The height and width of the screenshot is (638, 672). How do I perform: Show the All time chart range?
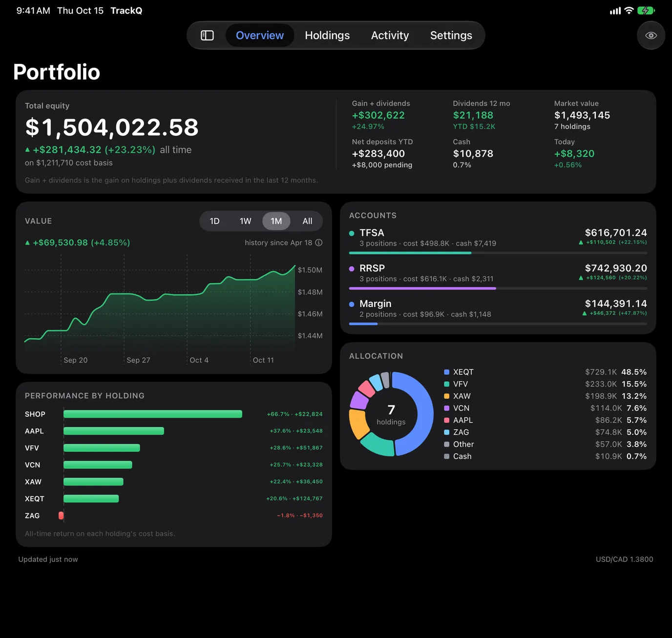point(307,221)
